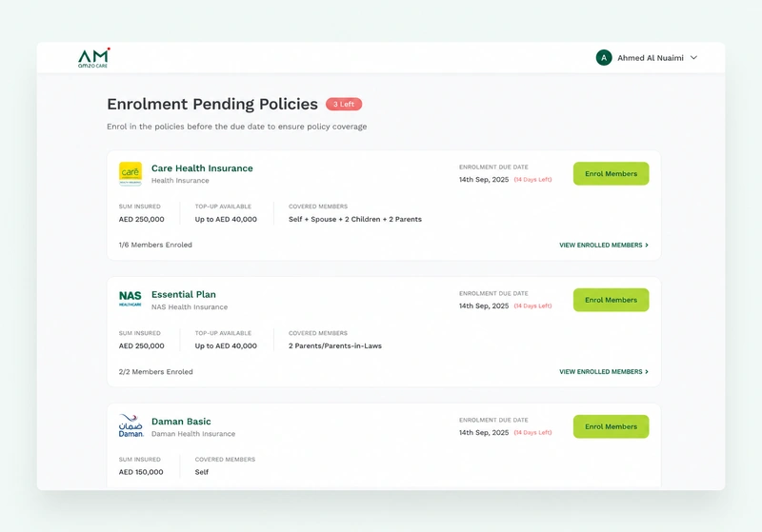Screen dimensions: 762x532
Task: Enrol members in Essential Plan
Action: tap(611, 300)
